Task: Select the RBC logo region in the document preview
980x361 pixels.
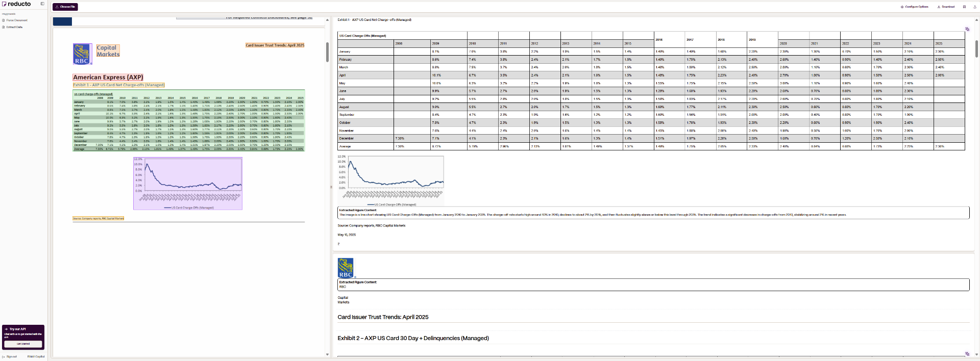Action: pos(82,54)
